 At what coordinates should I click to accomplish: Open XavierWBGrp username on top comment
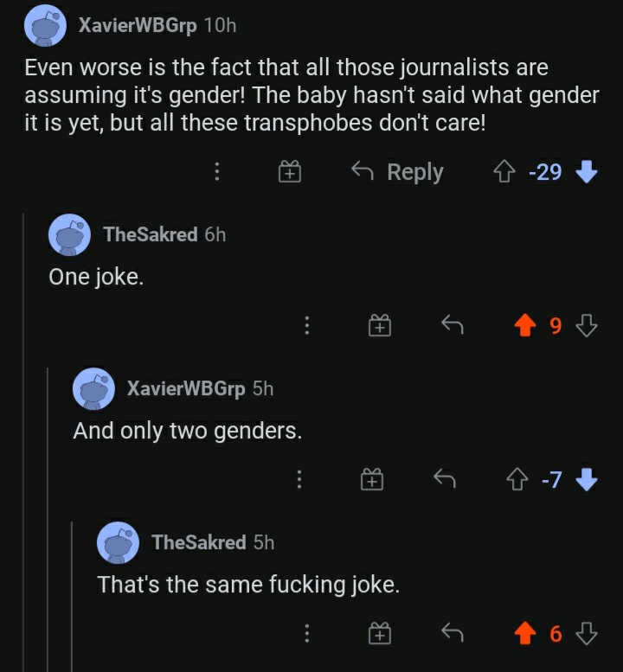tap(138, 25)
